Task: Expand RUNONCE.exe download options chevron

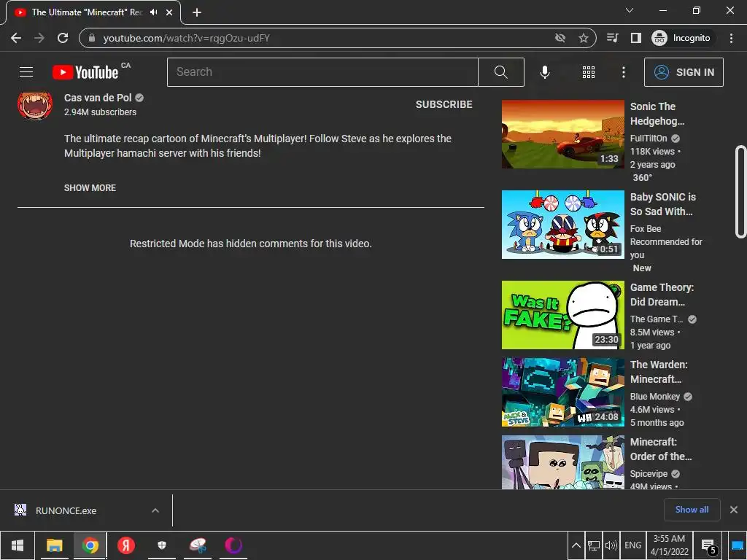Action: 155,510
